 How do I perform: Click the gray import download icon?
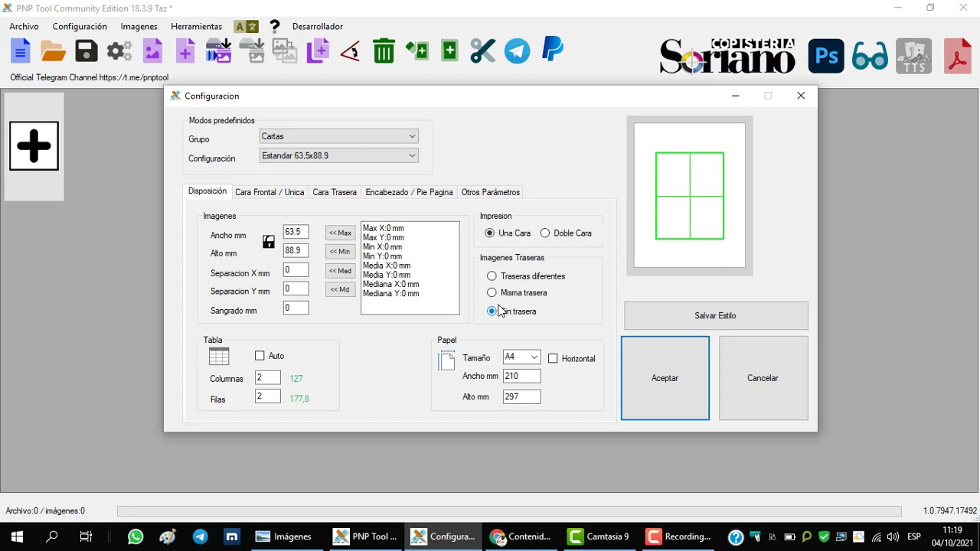coord(252,51)
